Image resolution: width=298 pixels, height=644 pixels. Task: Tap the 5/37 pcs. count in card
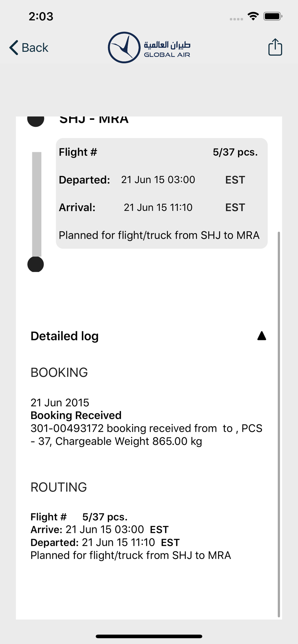click(235, 152)
